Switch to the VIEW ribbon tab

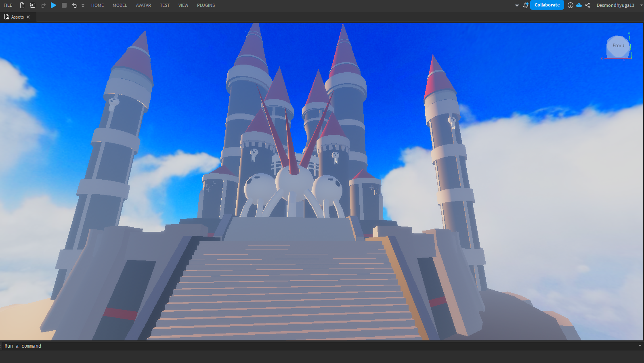(x=183, y=5)
